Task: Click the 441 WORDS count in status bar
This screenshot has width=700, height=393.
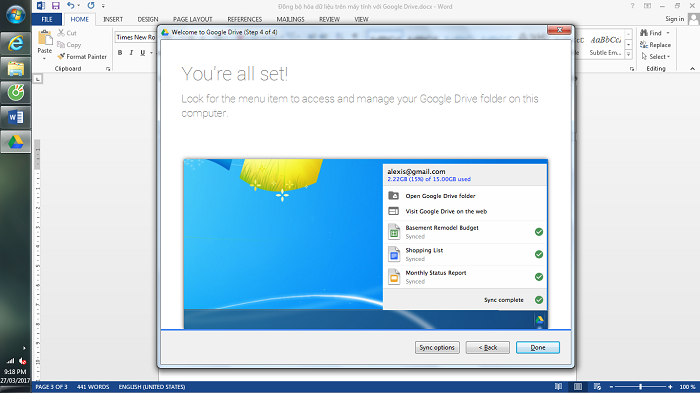Action: click(x=93, y=387)
